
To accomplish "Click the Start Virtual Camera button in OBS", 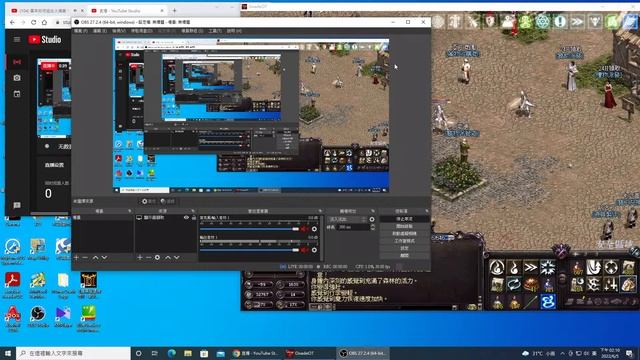I will tap(404, 234).
